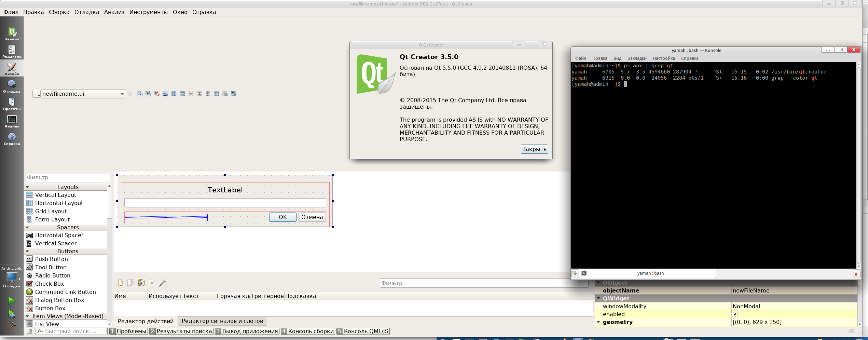Image resolution: width=868 pixels, height=340 pixels.
Task: Select the Horizontal Spacer widget item
Action: point(66,235)
